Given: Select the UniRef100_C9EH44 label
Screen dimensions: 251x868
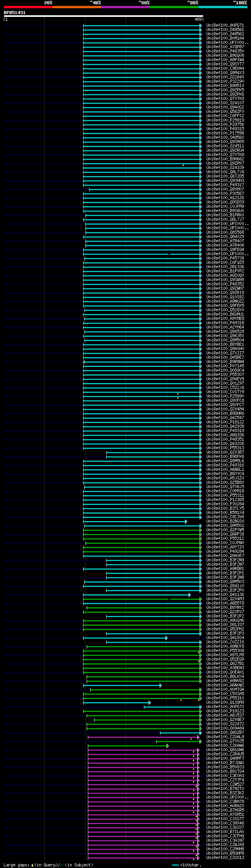Looking at the screenshot, I should point(225,69).
